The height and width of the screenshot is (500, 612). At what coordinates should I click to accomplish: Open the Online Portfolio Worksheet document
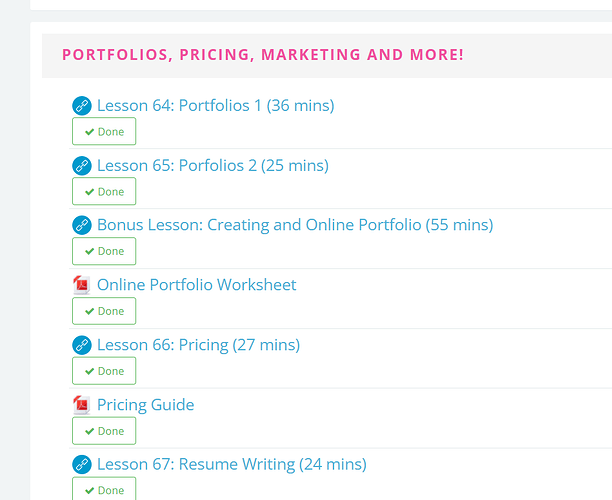click(x=196, y=285)
